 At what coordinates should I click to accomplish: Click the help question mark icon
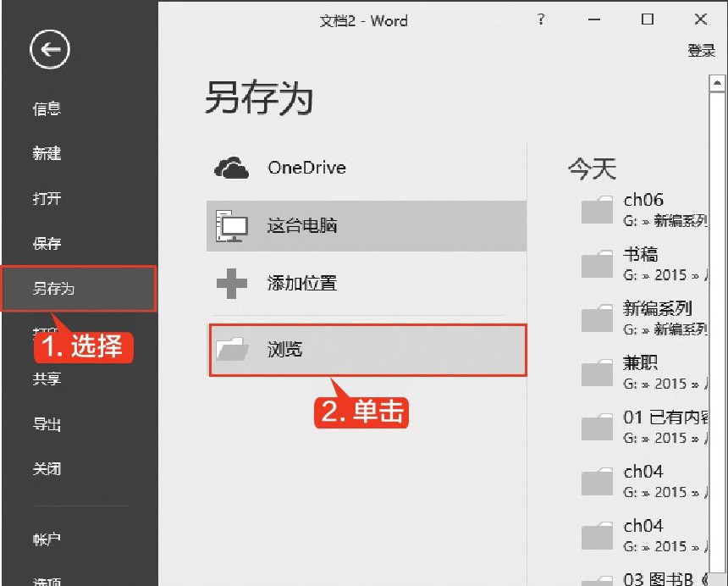tap(541, 20)
